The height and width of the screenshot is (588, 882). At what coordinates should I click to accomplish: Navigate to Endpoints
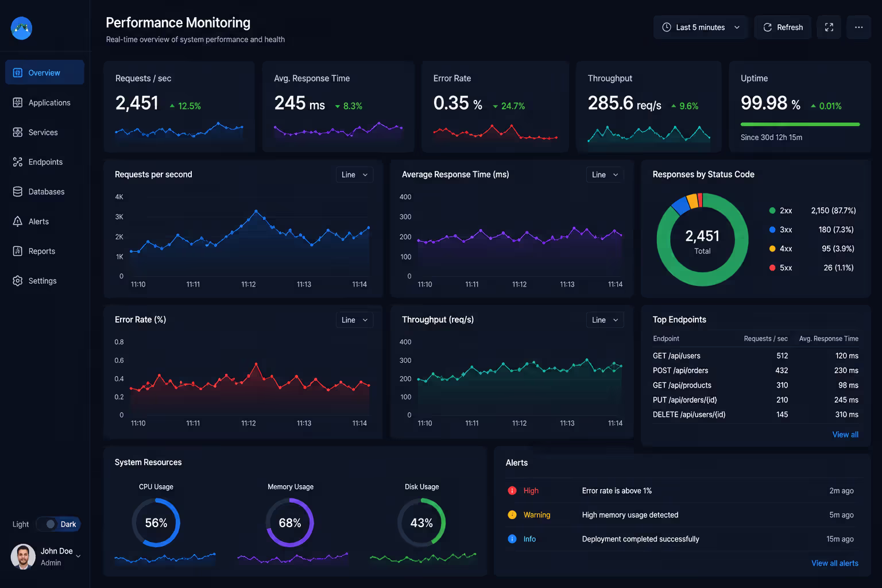(x=45, y=162)
